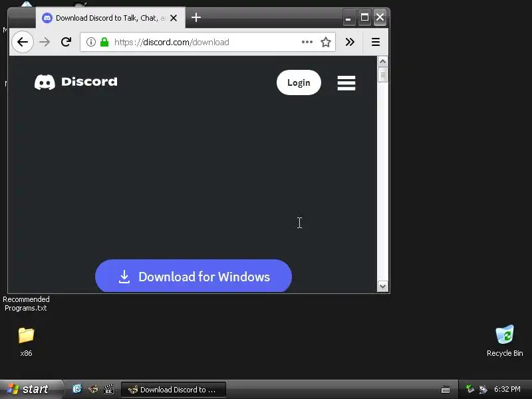This screenshot has height=399, width=532.
Task: Bookmark this page with the star icon
Action: (x=326, y=42)
